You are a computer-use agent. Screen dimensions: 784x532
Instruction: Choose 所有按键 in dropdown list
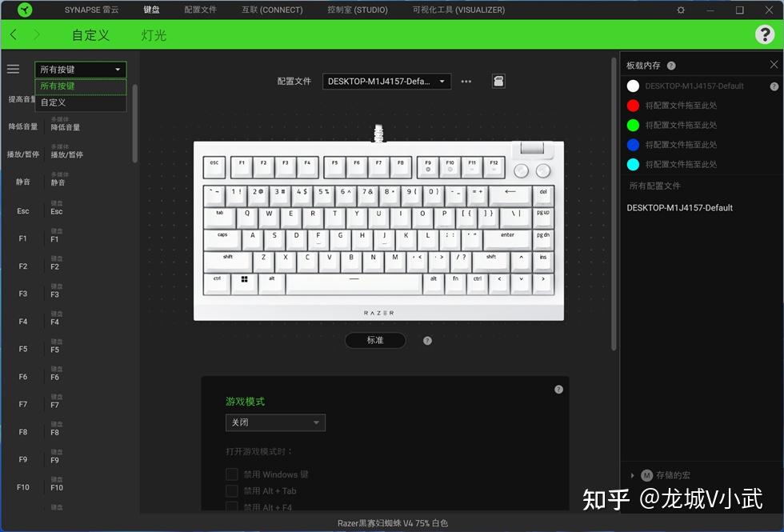81,86
